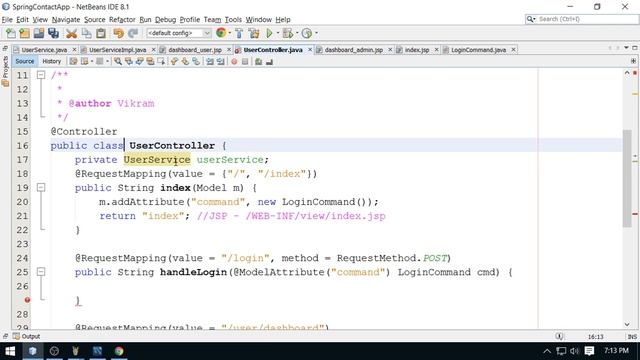Click Stop Macro Recording square icon
This screenshot has width=640, height=360.
click(245, 62)
